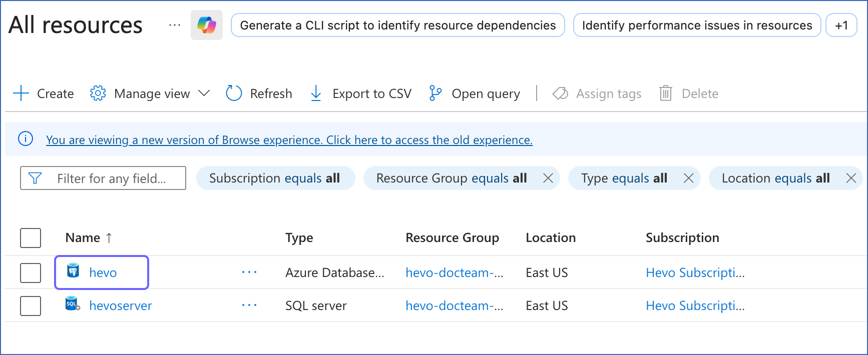Click the Create plus icon
Screen dimensions: 868x355
pyautogui.click(x=21, y=93)
